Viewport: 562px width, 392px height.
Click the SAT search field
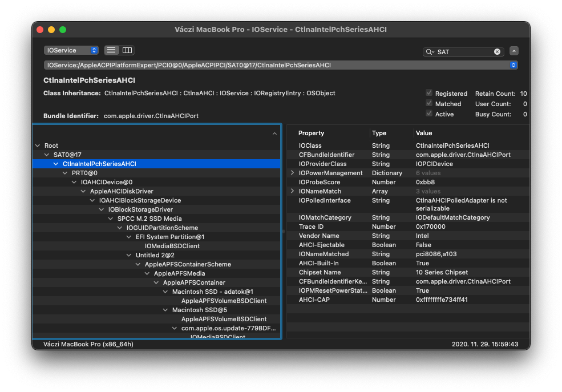coord(463,51)
